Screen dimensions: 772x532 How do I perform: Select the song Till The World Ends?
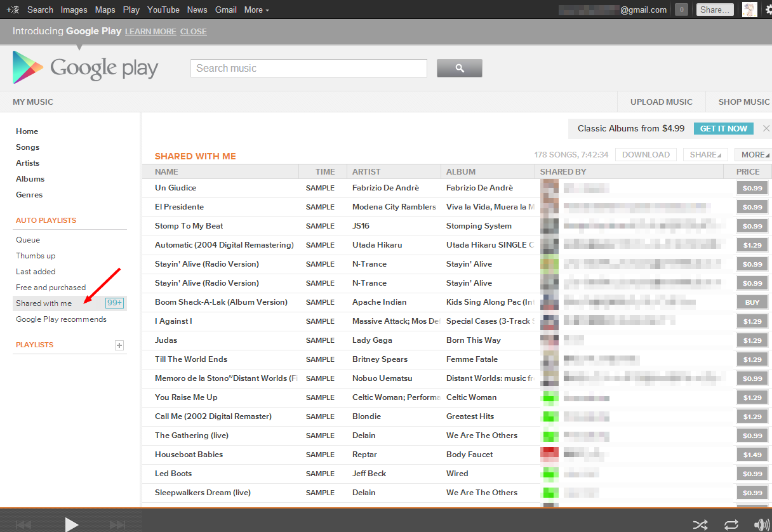(x=191, y=359)
